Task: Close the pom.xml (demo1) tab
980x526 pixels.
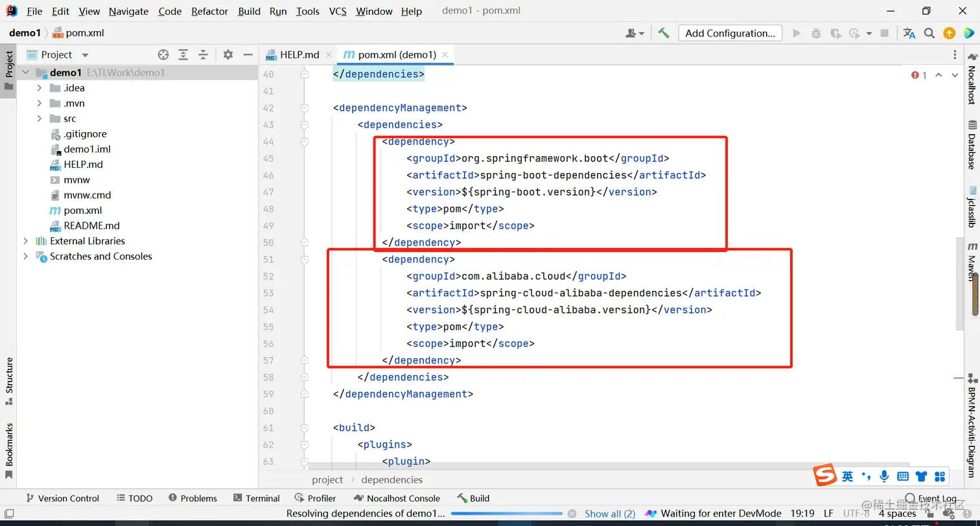Action: point(445,55)
